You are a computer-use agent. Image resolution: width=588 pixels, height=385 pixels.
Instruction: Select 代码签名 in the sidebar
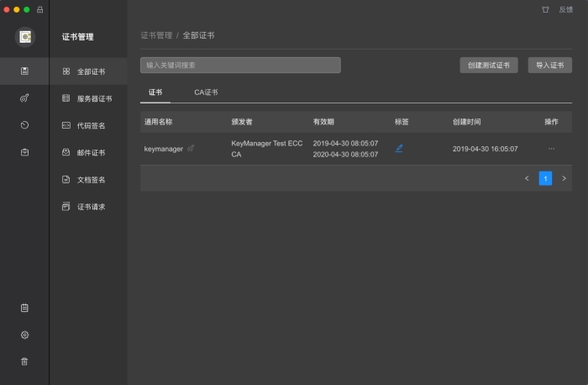[91, 125]
